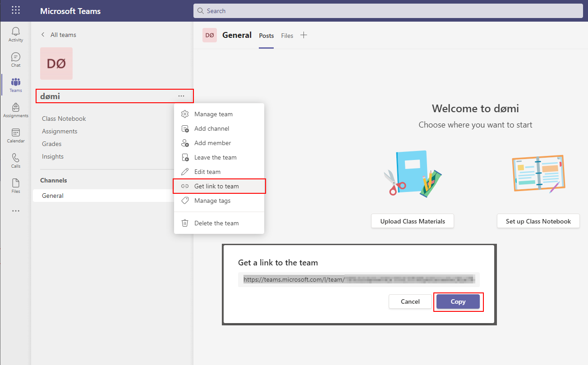Go back via All teams chevron
This screenshot has height=365, width=588.
[x=43, y=35]
